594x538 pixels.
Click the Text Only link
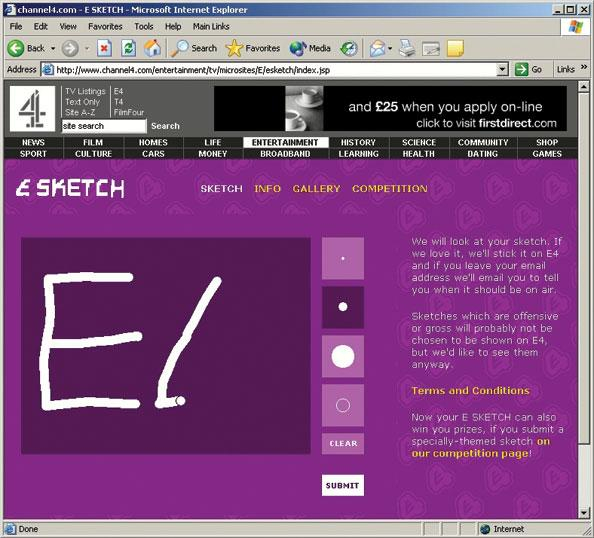pyautogui.click(x=82, y=102)
